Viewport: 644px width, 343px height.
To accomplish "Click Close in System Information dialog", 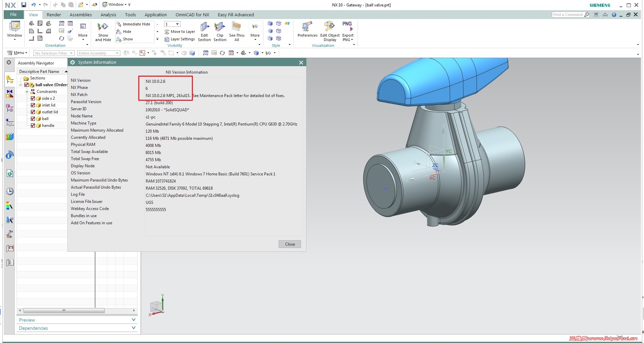I will click(290, 244).
